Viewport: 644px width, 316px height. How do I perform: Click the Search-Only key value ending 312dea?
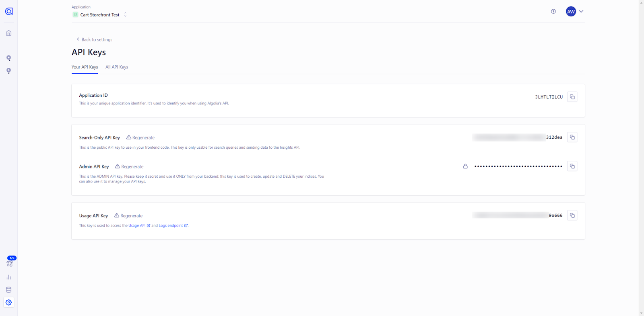pyautogui.click(x=518, y=137)
